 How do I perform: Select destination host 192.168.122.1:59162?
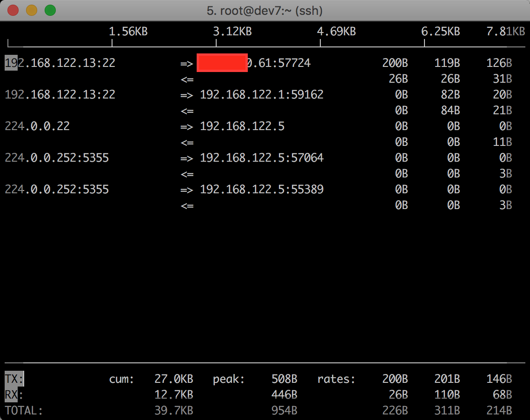262,95
